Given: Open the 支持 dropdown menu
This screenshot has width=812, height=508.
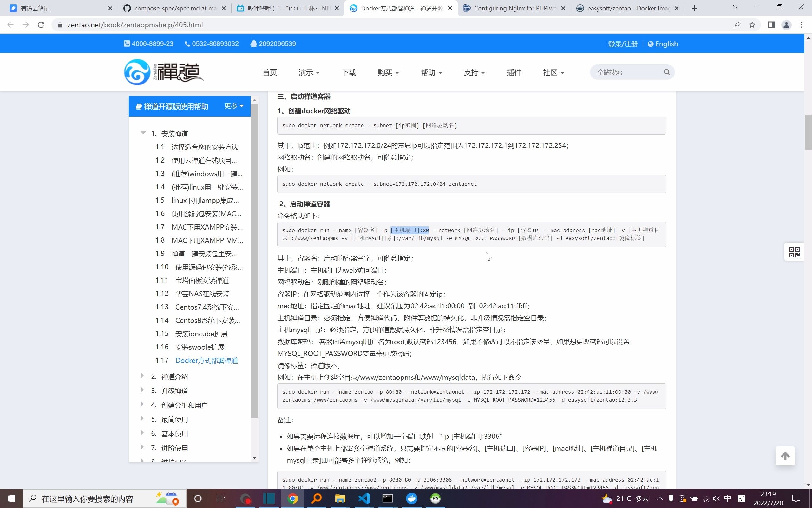Looking at the screenshot, I should pos(474,73).
